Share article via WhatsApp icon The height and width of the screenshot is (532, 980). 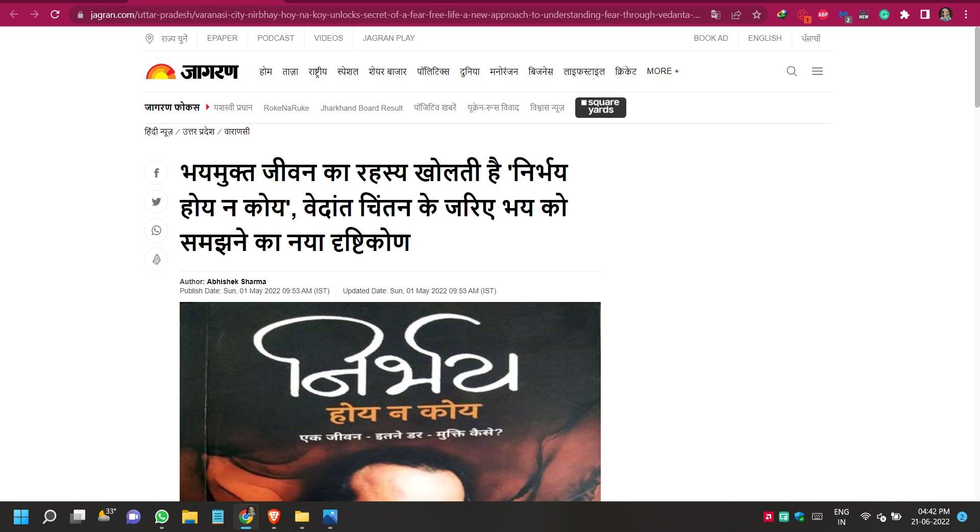[x=156, y=231]
